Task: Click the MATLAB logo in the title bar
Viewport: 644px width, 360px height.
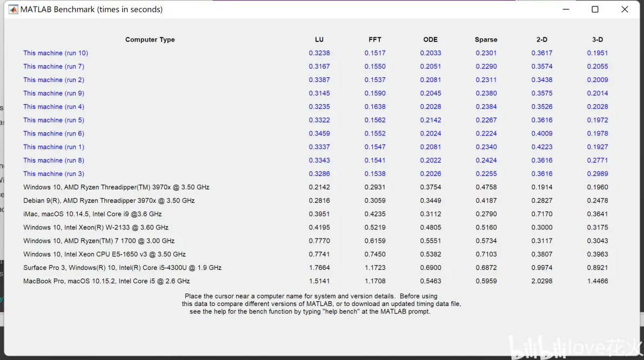Action: tap(13, 9)
